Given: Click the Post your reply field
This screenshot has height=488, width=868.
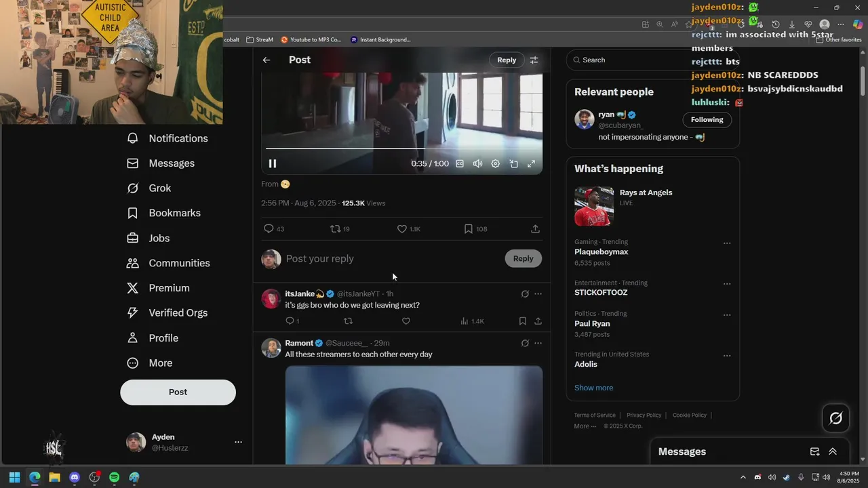Looking at the screenshot, I should click(392, 258).
